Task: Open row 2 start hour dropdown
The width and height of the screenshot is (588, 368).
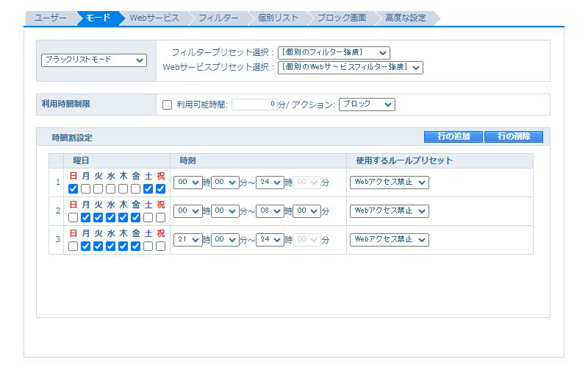Action: [x=188, y=211]
